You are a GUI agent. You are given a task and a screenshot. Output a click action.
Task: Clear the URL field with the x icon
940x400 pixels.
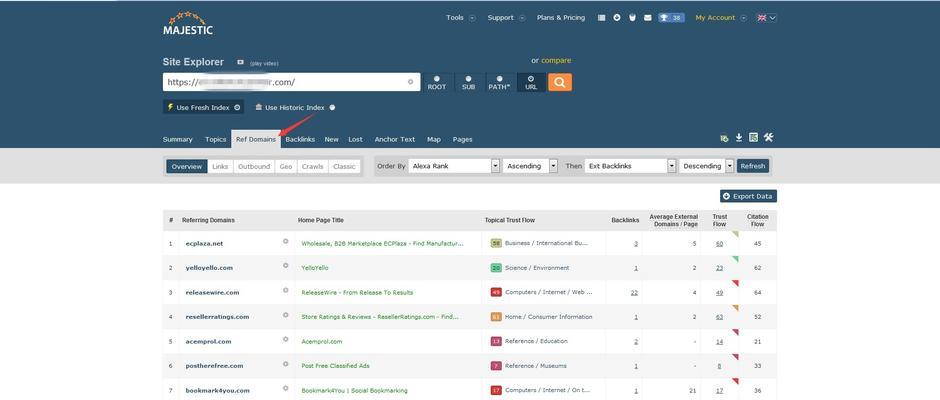411,82
